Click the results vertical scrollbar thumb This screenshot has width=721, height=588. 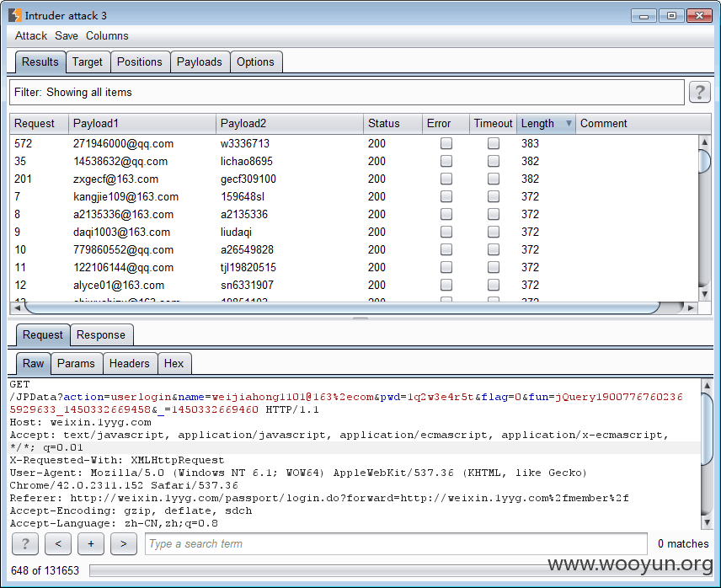point(704,161)
